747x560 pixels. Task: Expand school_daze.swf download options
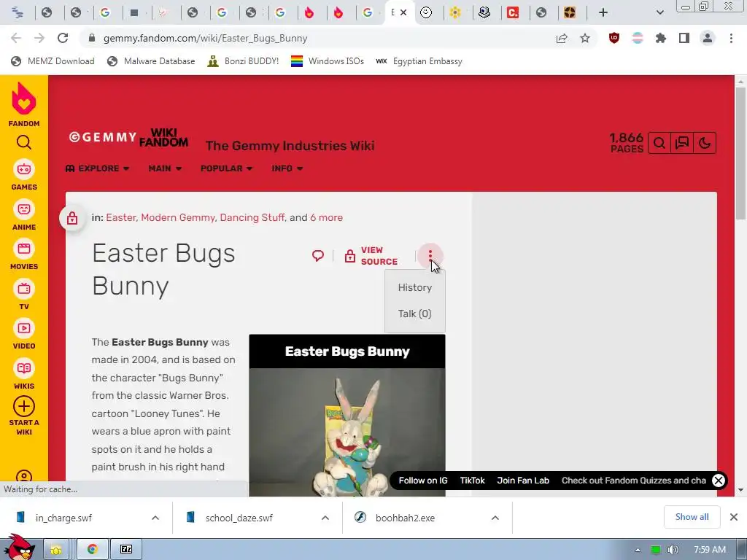click(325, 518)
